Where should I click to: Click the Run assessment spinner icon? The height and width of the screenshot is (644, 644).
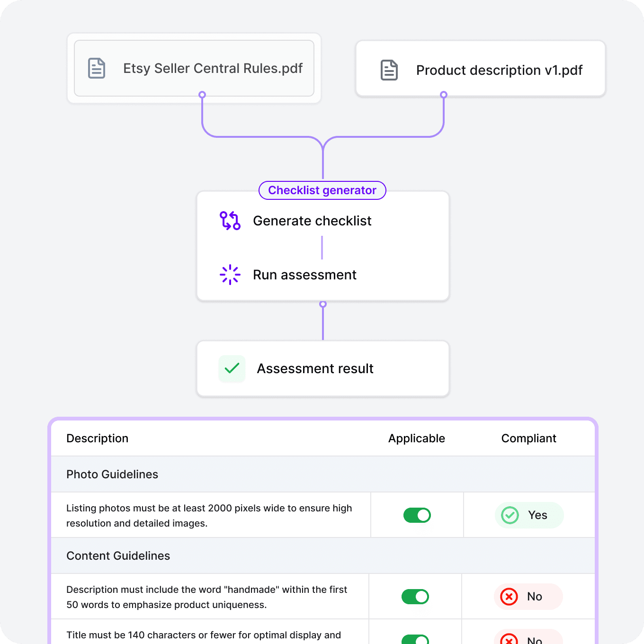pos(230,275)
